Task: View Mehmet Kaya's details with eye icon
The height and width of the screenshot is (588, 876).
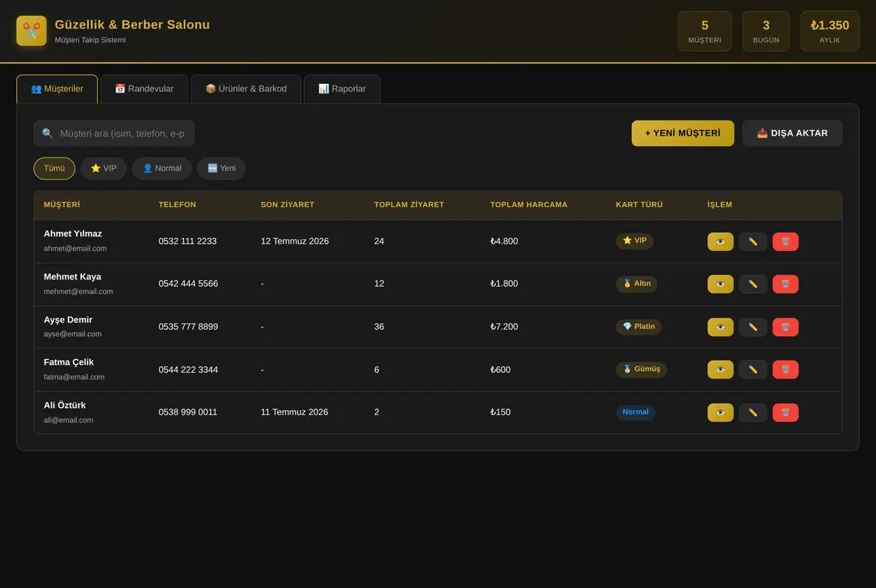Action: [721, 284]
